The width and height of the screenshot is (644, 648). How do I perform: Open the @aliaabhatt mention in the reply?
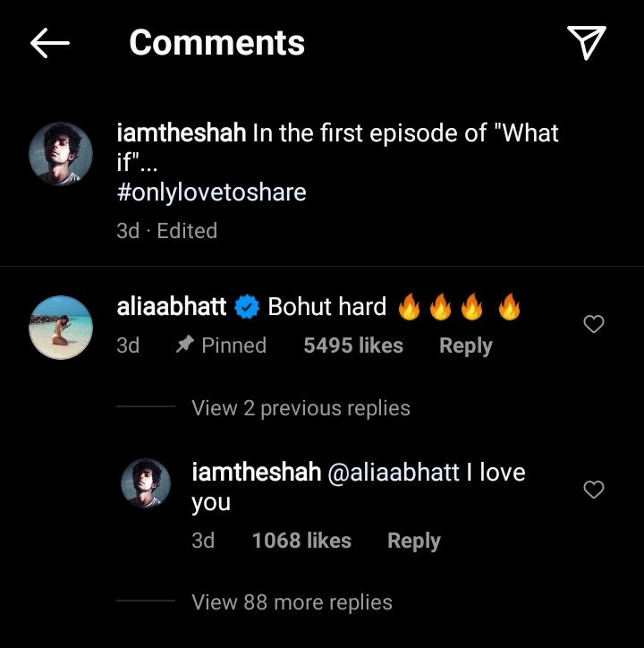pos(394,473)
